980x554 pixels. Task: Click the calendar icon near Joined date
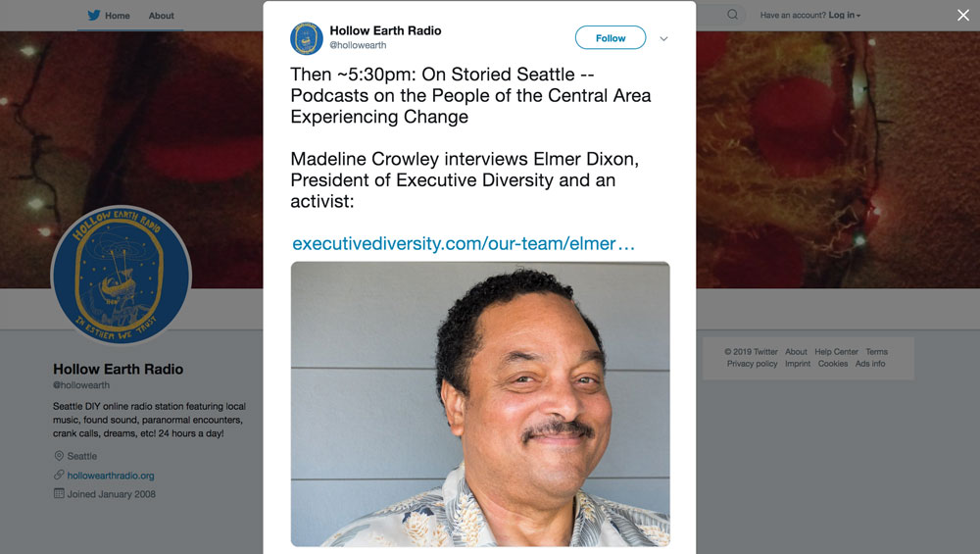[x=59, y=493]
